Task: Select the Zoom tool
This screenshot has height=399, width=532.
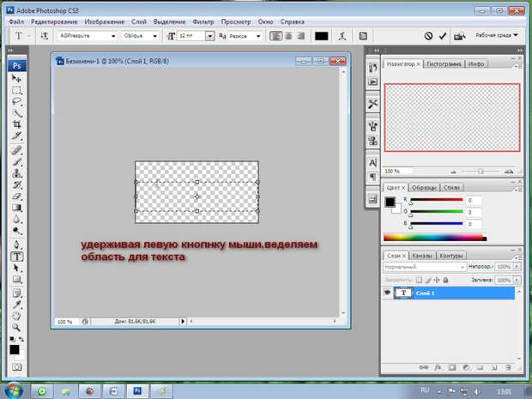Action: pyautogui.click(x=16, y=328)
